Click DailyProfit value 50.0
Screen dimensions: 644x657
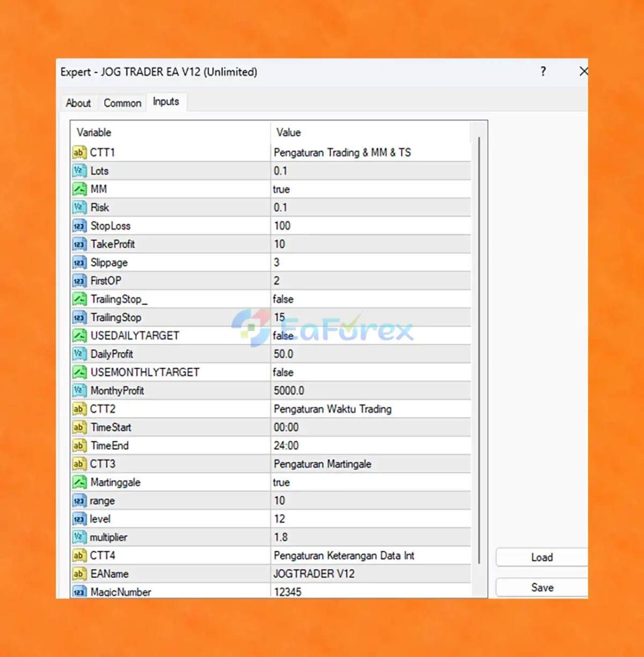coord(283,354)
